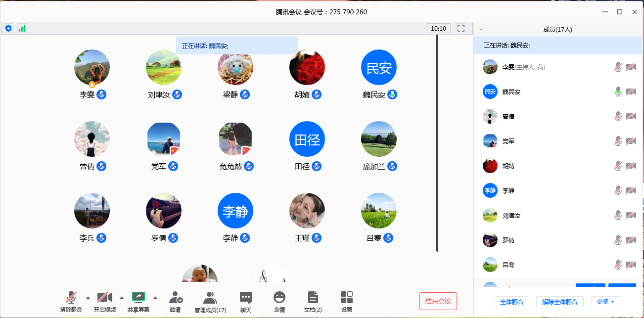Turn on camera with 开启视频
This screenshot has height=318, width=644.
pos(105,302)
